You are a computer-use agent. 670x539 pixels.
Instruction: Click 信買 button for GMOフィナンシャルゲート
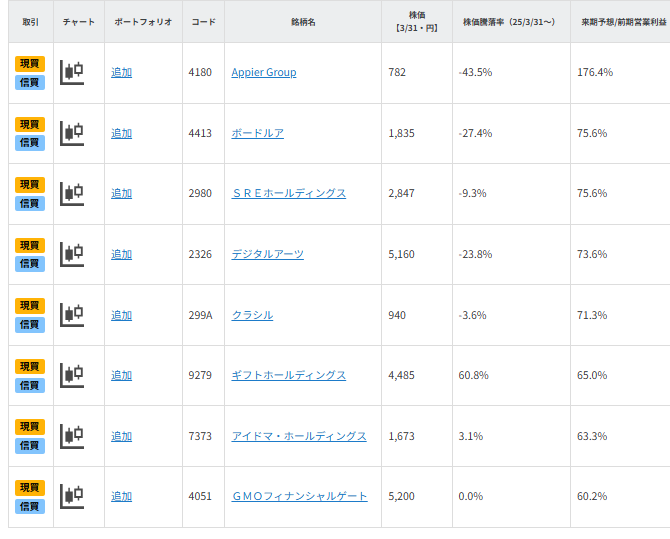click(x=30, y=506)
